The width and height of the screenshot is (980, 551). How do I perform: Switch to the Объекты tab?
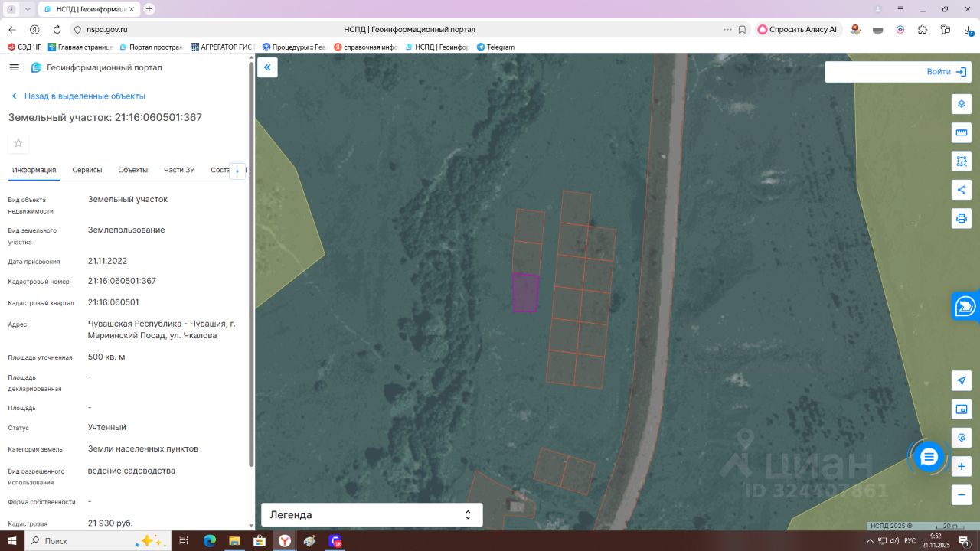point(133,170)
